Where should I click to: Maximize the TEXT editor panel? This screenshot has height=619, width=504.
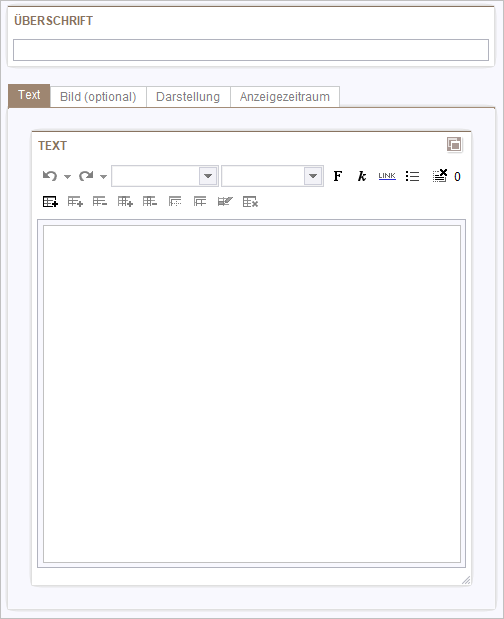point(454,144)
